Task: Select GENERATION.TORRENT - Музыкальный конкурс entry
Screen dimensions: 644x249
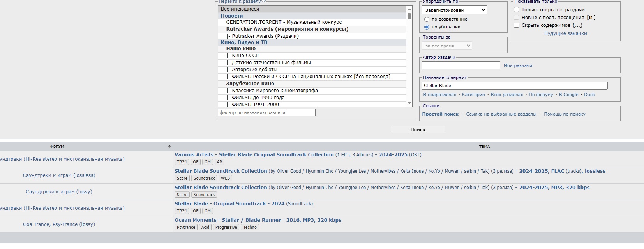Action: point(312,22)
